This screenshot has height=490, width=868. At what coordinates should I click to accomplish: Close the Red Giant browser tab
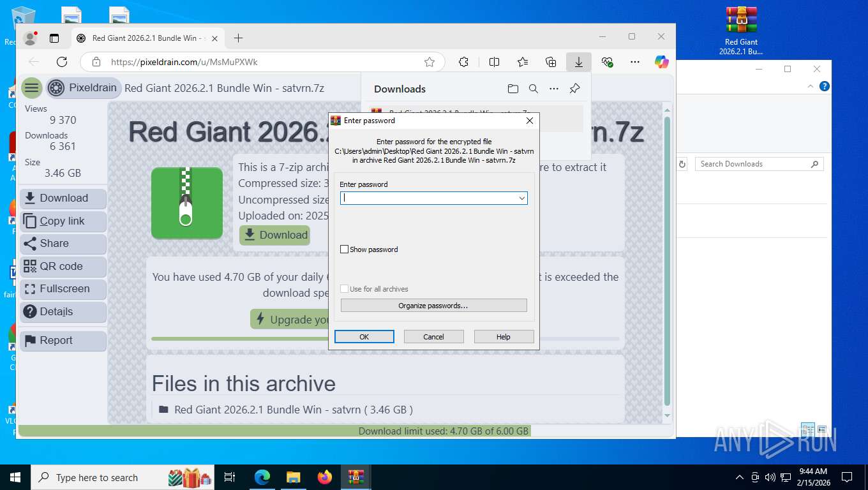click(x=214, y=38)
